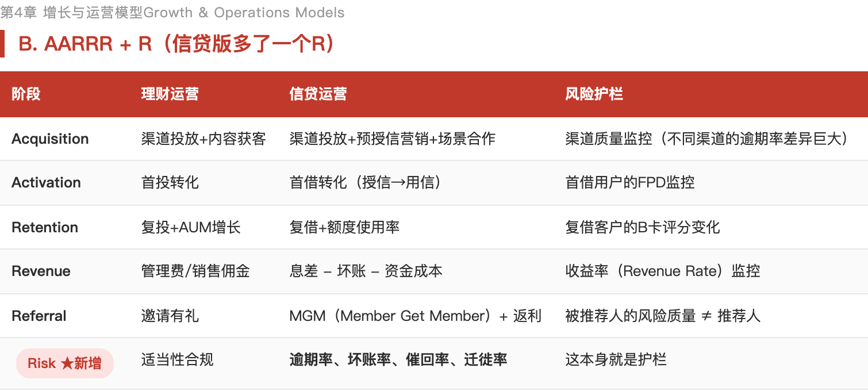This screenshot has width=868, height=391.
Task: Select the Acquisition row label
Action: 50,139
